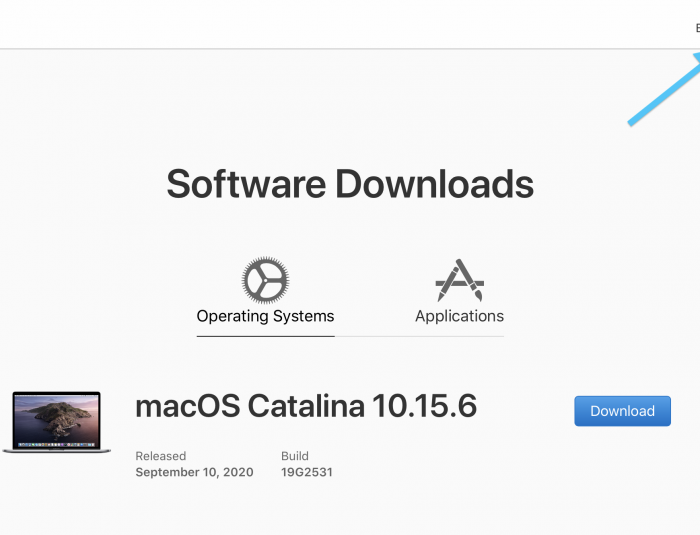Viewport: 700px width, 535px height.
Task: Select the Software Downloads heading
Action: [x=350, y=184]
